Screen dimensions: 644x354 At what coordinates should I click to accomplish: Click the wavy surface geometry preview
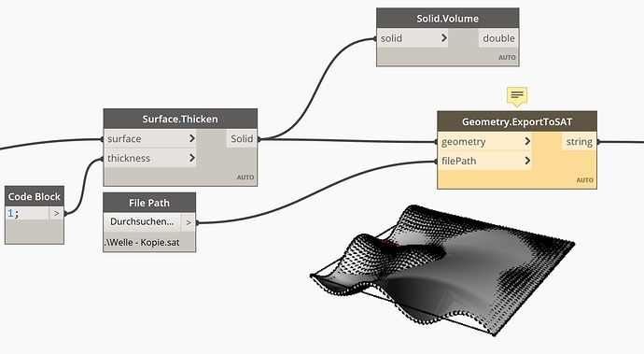tap(441, 270)
